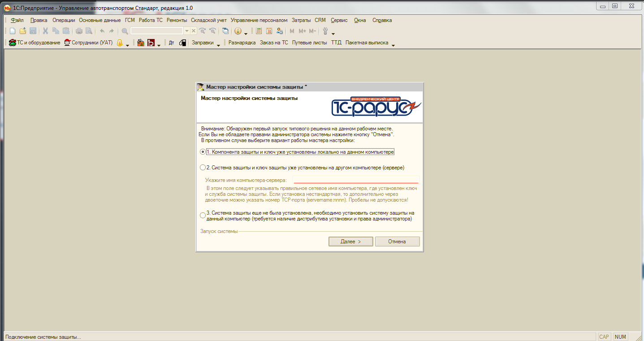Open the calculator icon in toolbar

(259, 31)
